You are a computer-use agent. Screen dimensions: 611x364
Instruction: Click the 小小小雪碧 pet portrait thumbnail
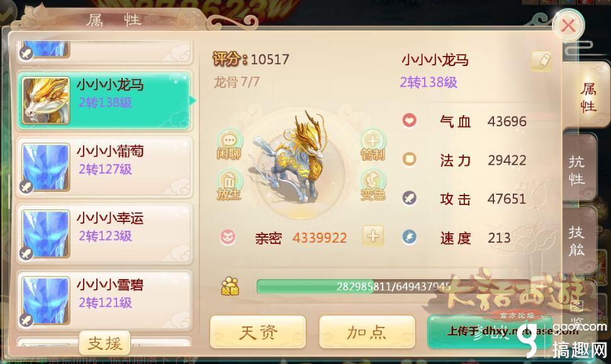(x=45, y=301)
